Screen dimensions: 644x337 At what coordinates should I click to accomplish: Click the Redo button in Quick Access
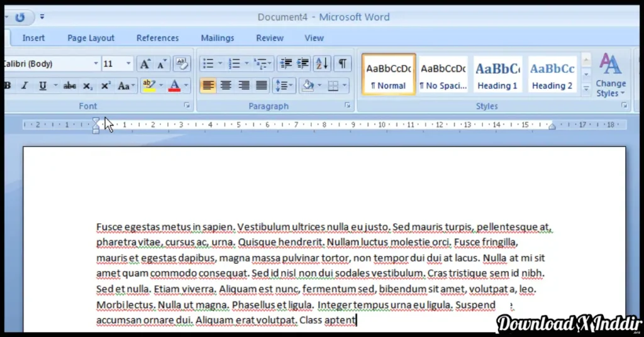click(x=19, y=17)
